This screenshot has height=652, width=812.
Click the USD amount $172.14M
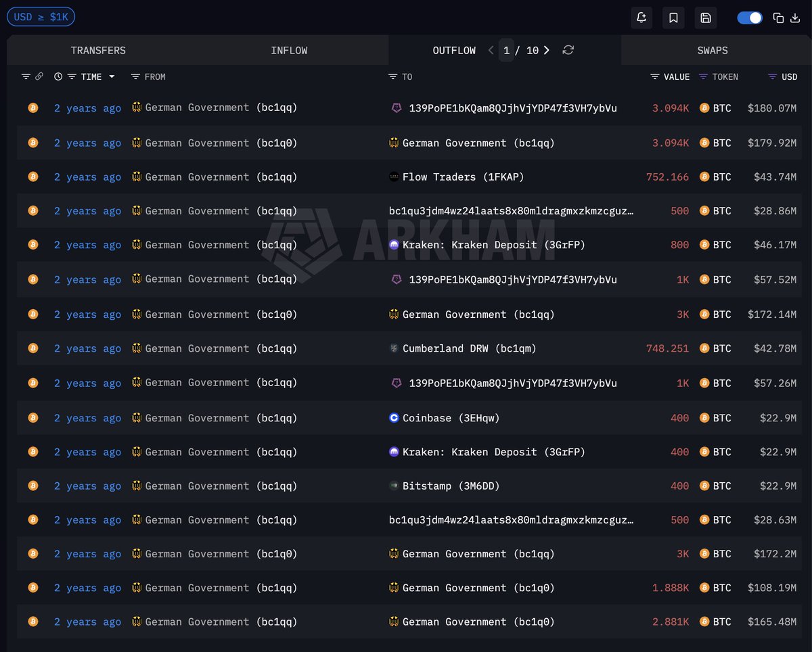pyautogui.click(x=772, y=315)
